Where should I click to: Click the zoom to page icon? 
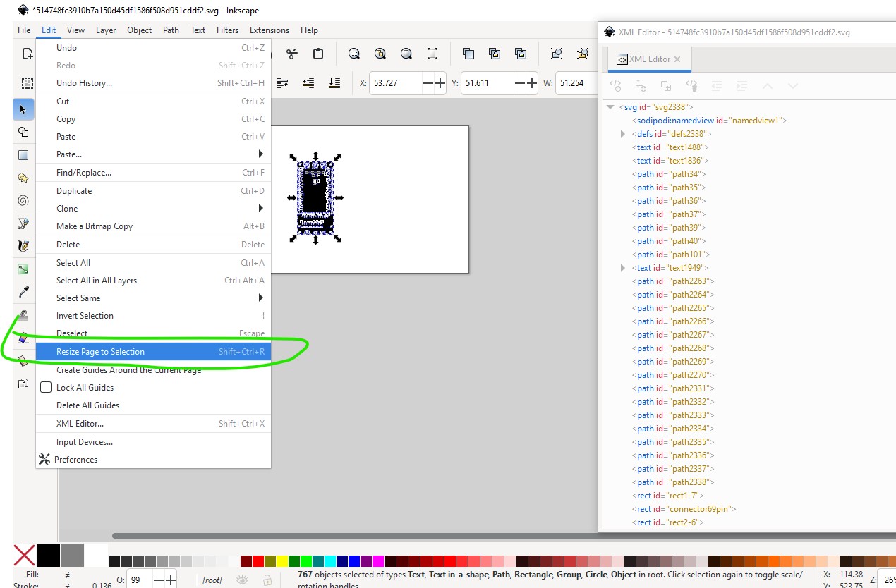(x=406, y=54)
